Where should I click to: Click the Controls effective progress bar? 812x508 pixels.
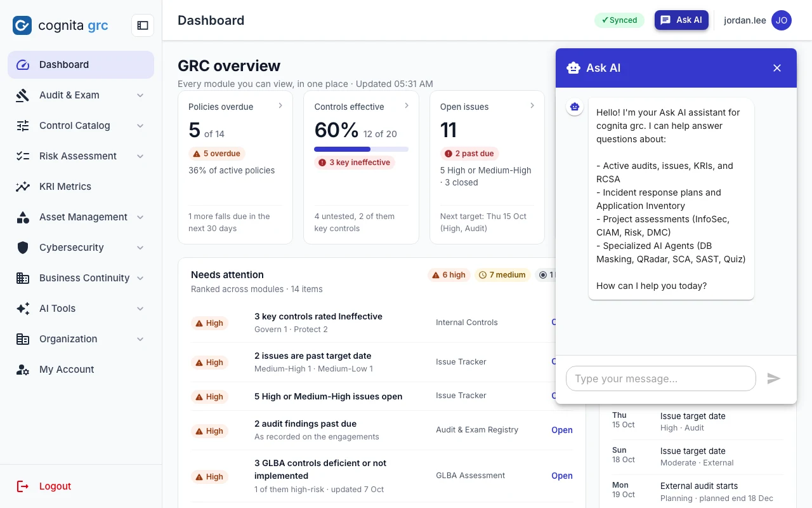pos(361,149)
